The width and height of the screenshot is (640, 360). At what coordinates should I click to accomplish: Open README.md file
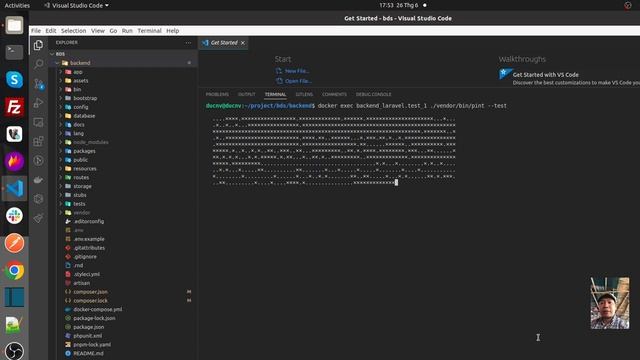[89, 353]
